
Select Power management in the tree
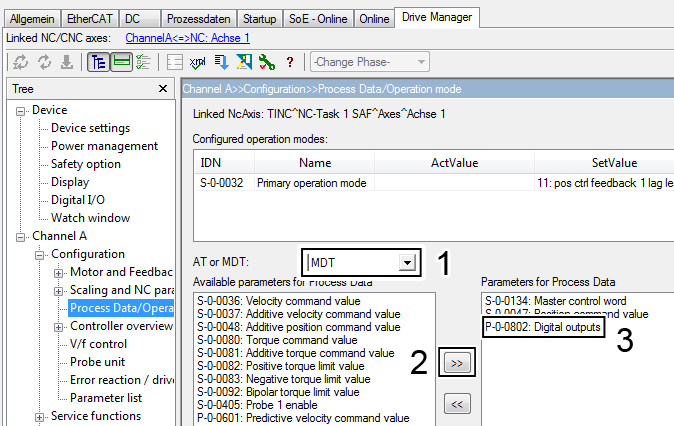[104, 146]
